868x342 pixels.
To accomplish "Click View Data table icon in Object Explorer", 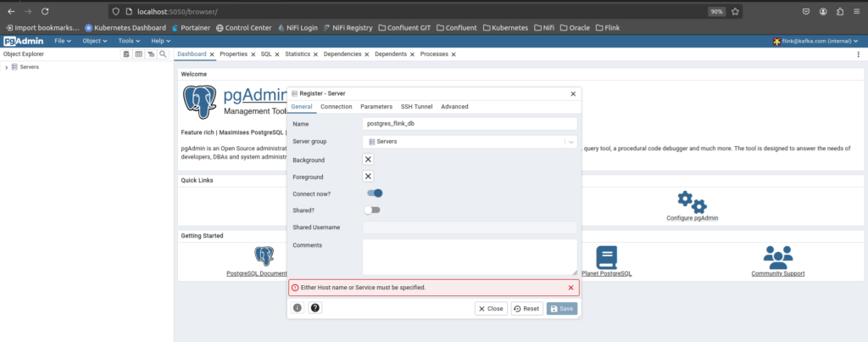I will click(x=139, y=54).
